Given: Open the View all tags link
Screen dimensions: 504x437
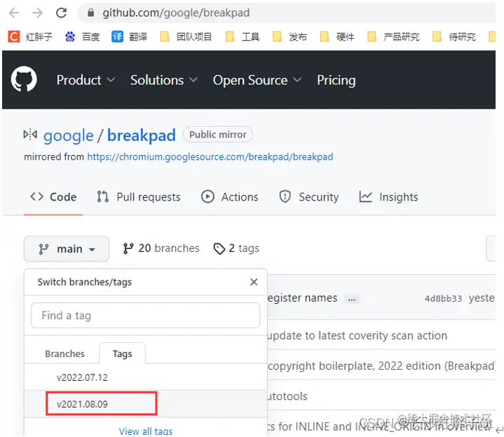Looking at the screenshot, I should point(146,431).
